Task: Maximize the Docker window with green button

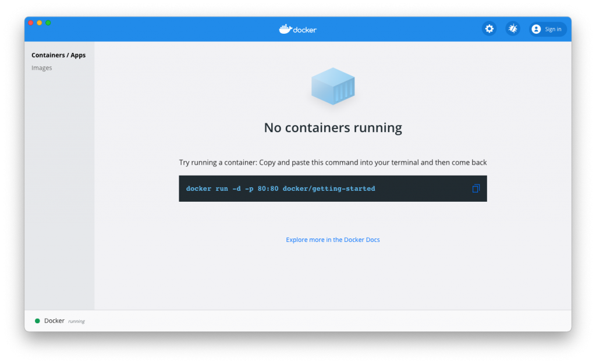Action: click(x=48, y=23)
